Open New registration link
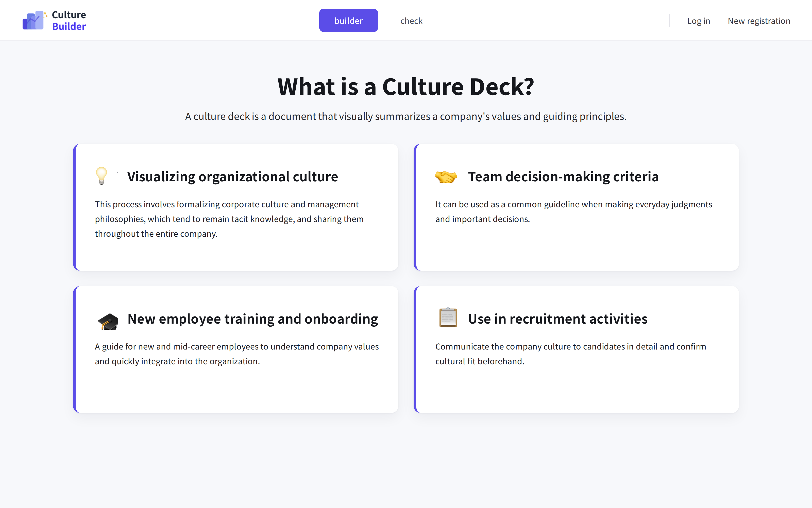This screenshot has height=508, width=812. point(759,21)
